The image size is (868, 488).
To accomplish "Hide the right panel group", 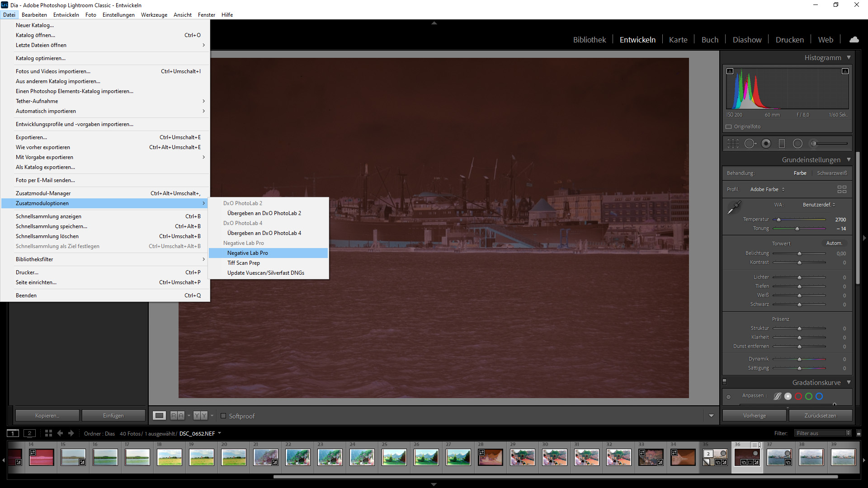I will [864, 238].
